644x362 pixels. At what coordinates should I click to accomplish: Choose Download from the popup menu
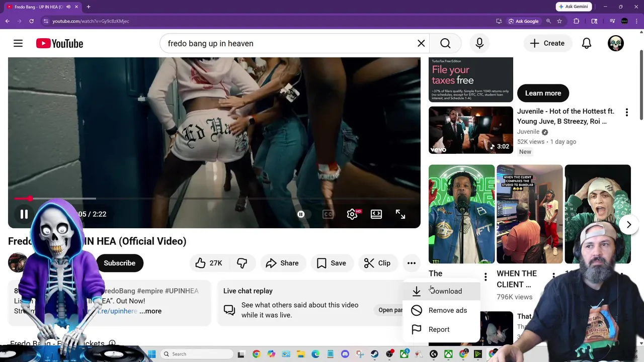[441, 291]
